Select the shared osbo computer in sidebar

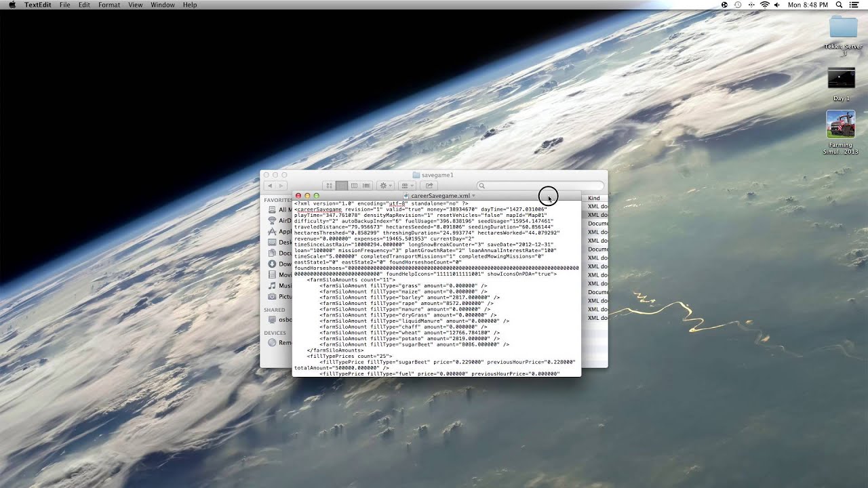point(280,319)
